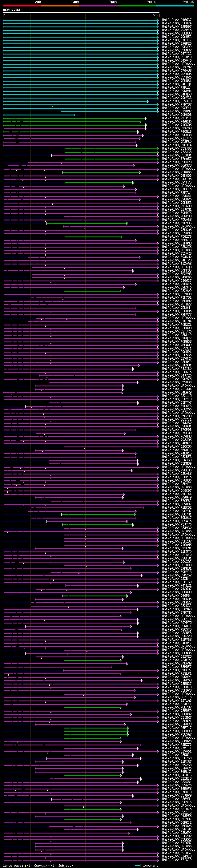This screenshot has width=197, height=868.
Task: Click label UniRef100_Q11PT1
Action: coord(177,118)
